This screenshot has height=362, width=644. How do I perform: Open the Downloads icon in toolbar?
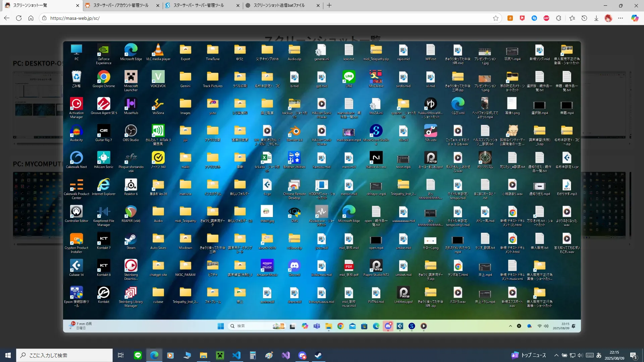(x=596, y=18)
